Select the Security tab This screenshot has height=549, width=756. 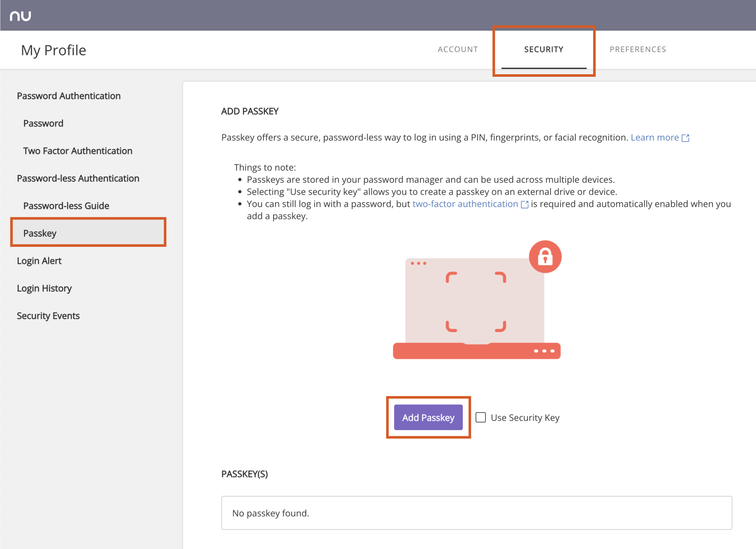coord(544,50)
